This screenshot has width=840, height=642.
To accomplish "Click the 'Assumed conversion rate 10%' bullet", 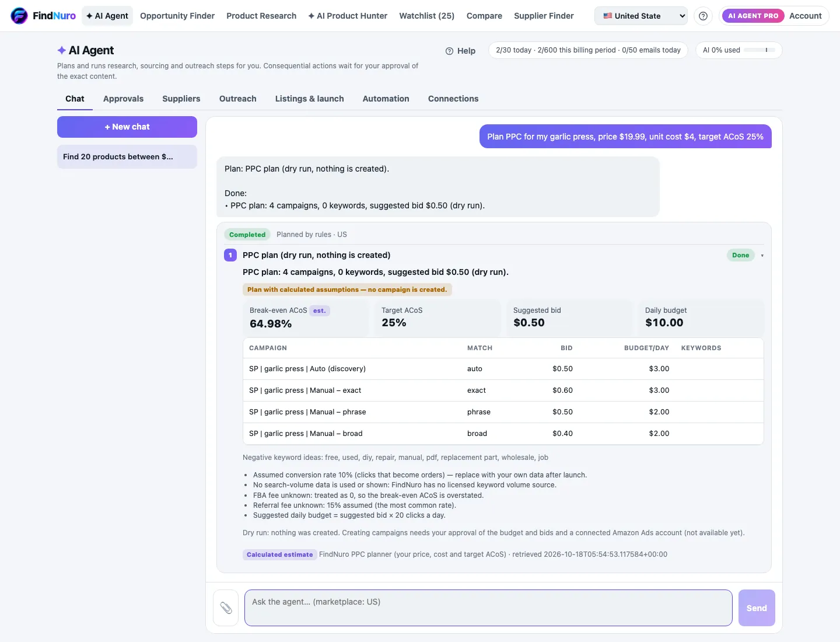I will pos(420,475).
